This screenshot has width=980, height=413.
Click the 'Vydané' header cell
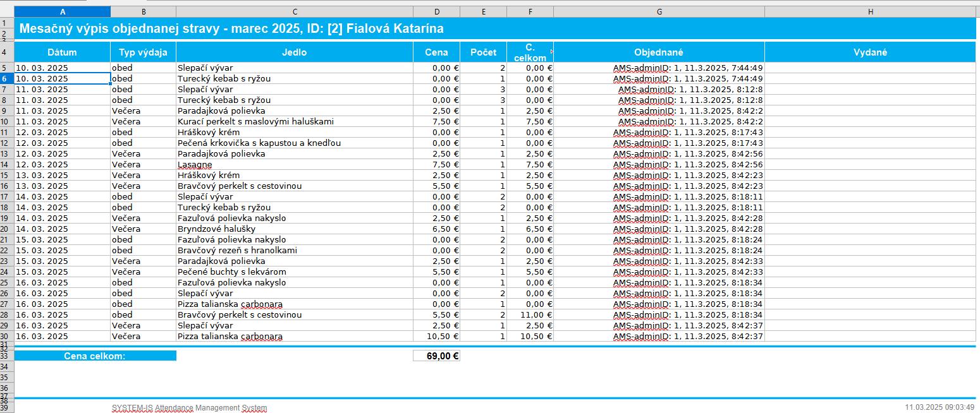(x=870, y=52)
